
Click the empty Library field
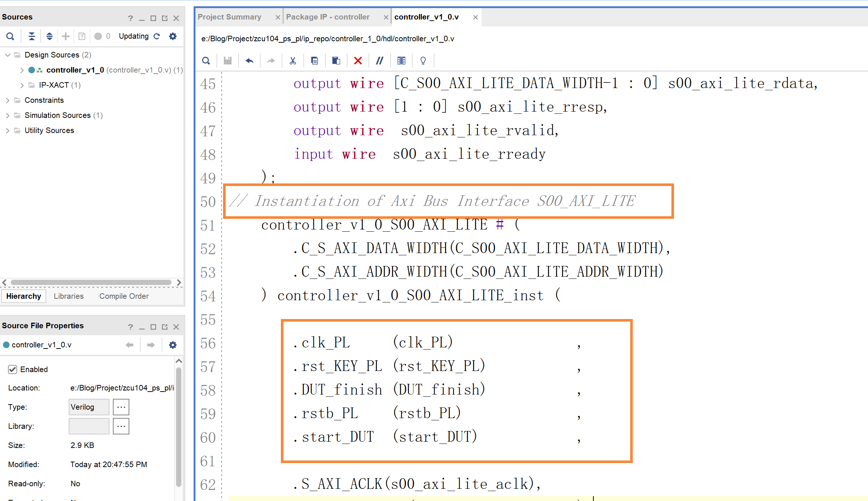89,426
